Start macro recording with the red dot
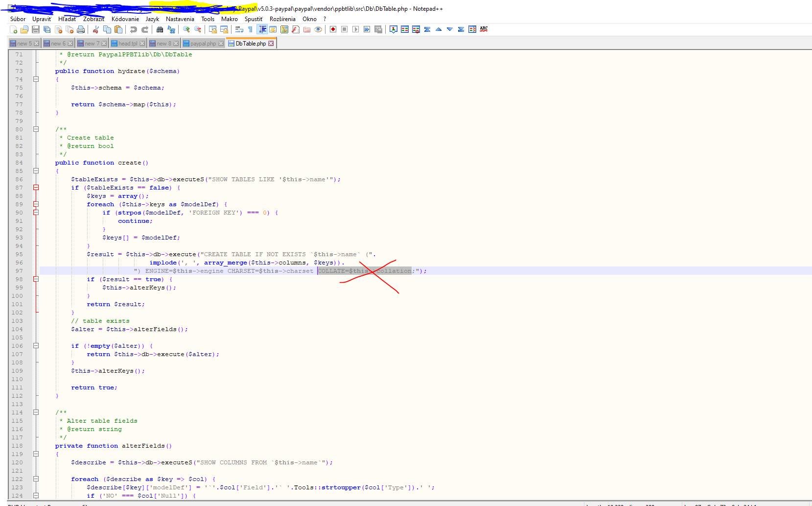Viewport: 812px width, 506px height. (333, 29)
